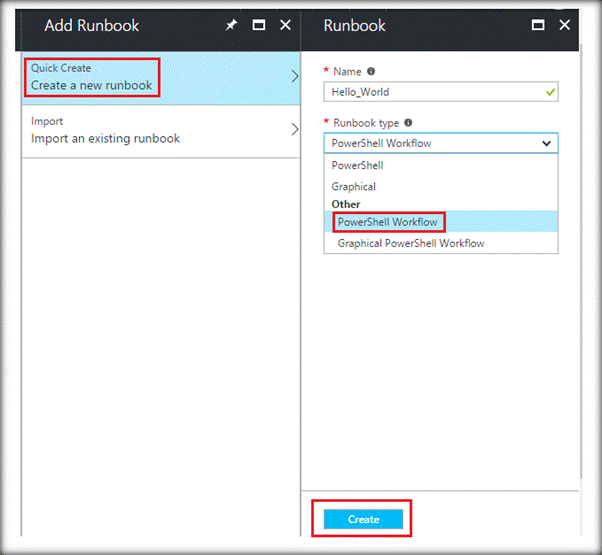Click the green validation checkmark

547,92
